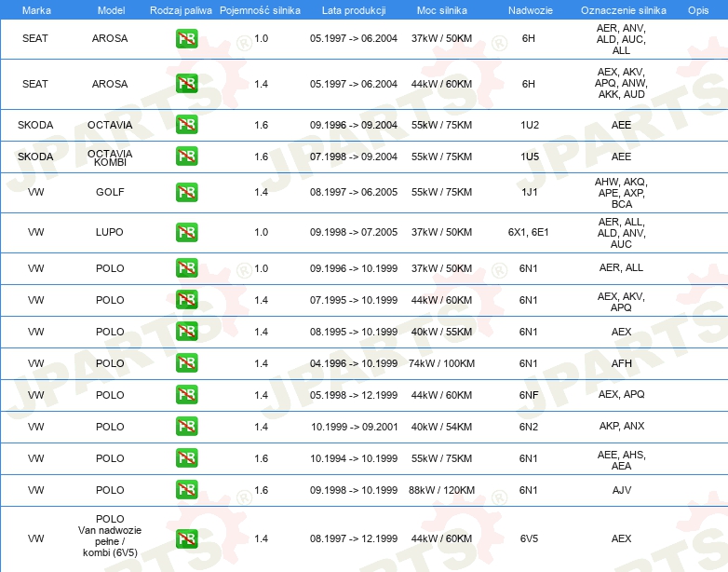Click the body code 6N2
Screen dimensions: 728x572
(x=529, y=427)
